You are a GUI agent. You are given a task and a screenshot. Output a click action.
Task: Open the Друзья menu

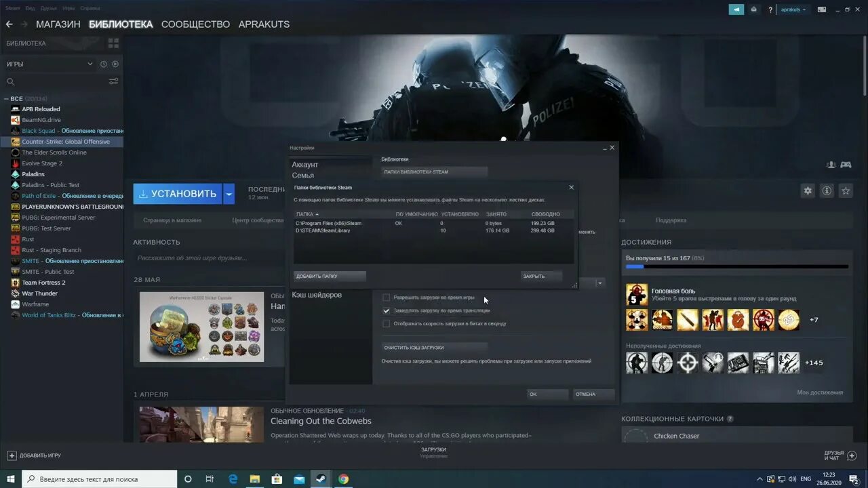pyautogui.click(x=49, y=8)
